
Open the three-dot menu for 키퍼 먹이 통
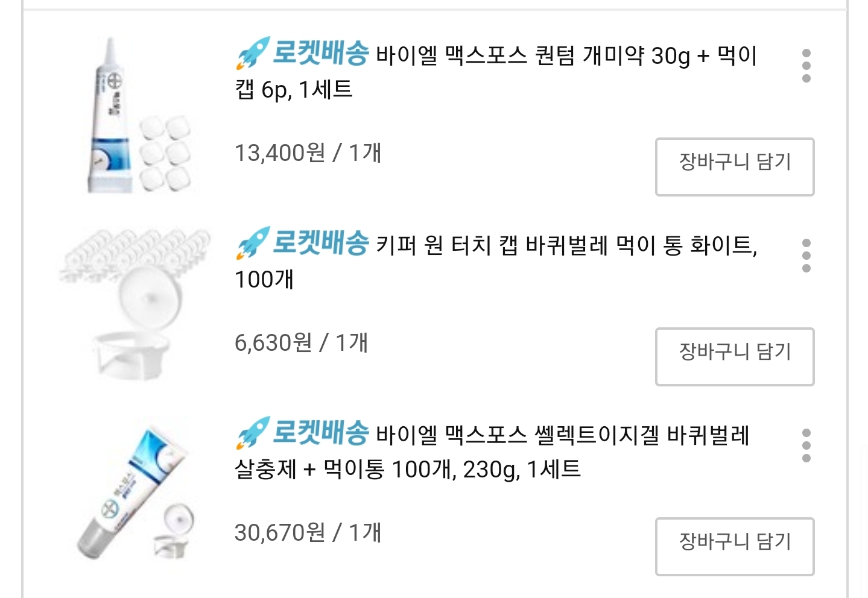[x=806, y=256]
